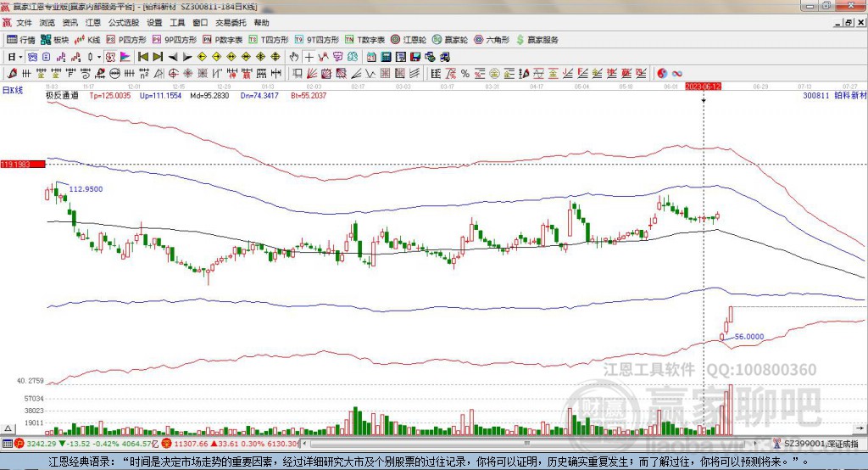Open the P数字表 tool
This screenshot has height=470, width=868.
[223, 40]
